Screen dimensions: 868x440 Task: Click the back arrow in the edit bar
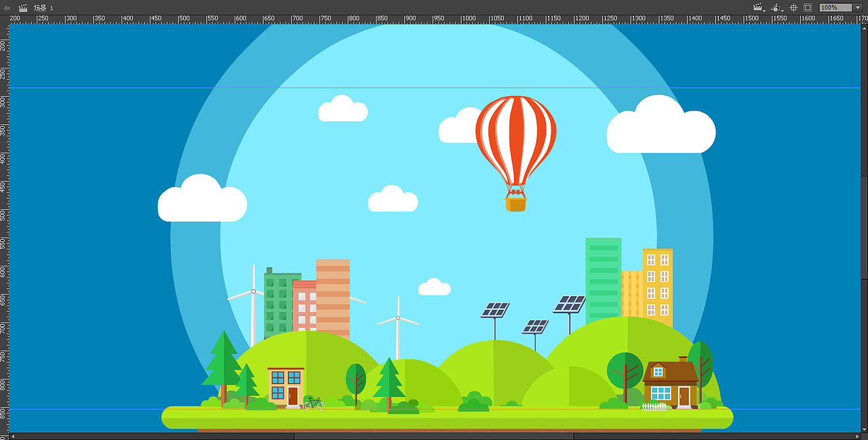click(7, 7)
